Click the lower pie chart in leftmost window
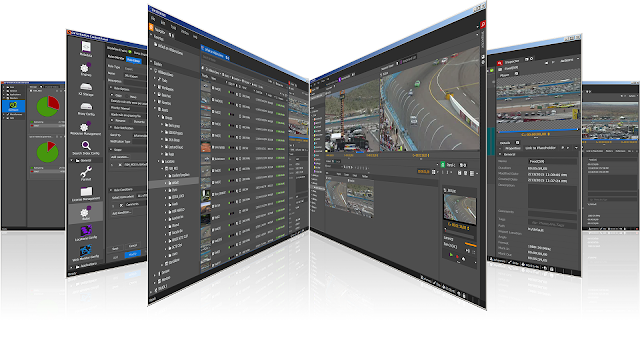640x360 pixels. pyautogui.click(x=47, y=152)
